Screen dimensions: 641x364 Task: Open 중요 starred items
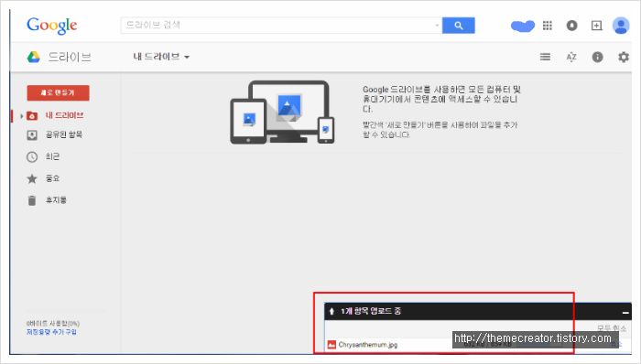point(53,178)
